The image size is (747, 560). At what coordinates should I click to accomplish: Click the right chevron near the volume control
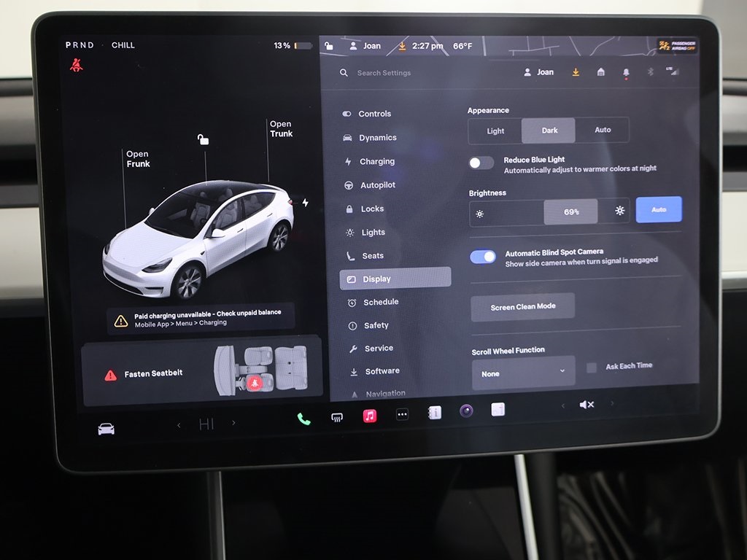pos(611,404)
